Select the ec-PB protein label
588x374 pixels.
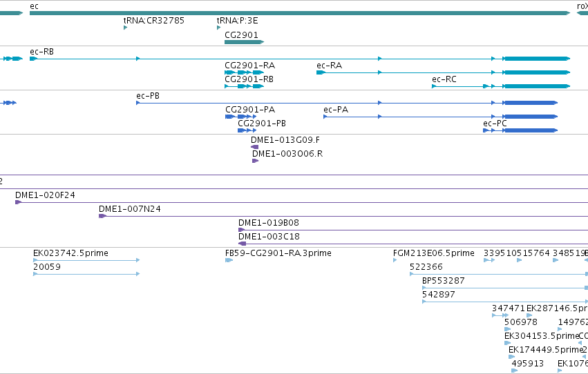pos(148,96)
